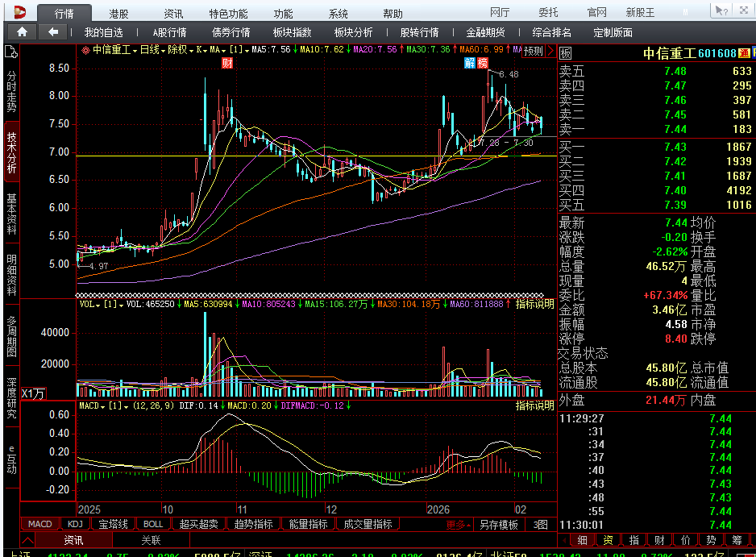The width and height of the screenshot is (756, 557).
Task: Expand the 更多 indicators menu
Action: click(458, 525)
